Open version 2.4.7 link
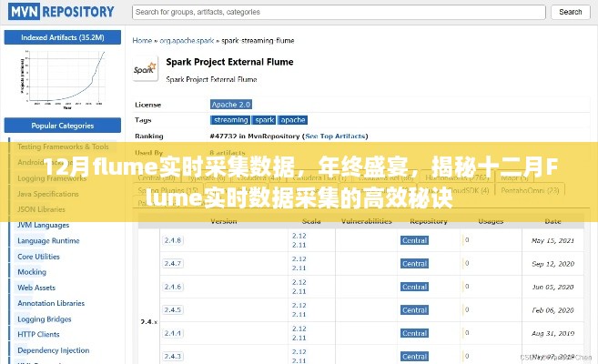This screenshot has height=364, width=598. [x=173, y=263]
